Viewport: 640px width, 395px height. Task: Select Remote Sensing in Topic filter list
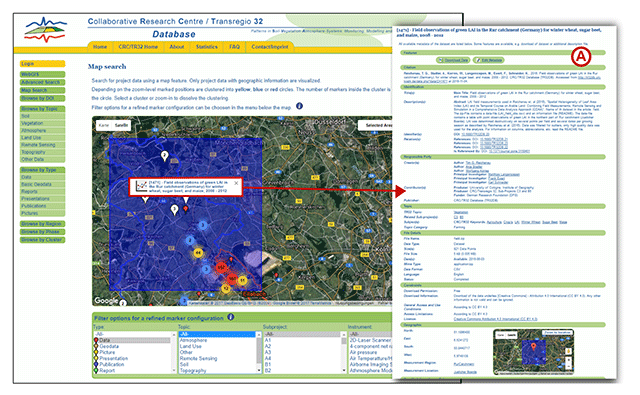(x=198, y=358)
